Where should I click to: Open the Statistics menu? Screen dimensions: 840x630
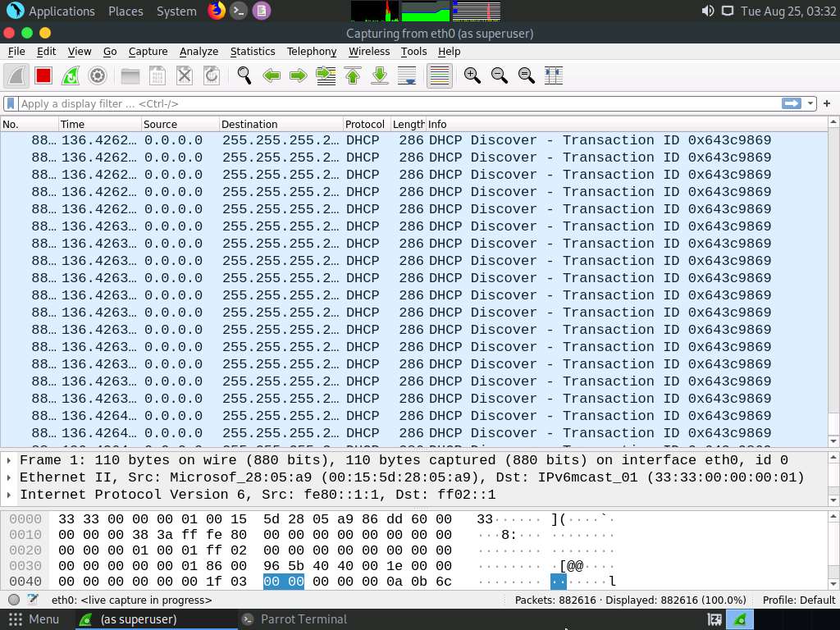pos(253,52)
